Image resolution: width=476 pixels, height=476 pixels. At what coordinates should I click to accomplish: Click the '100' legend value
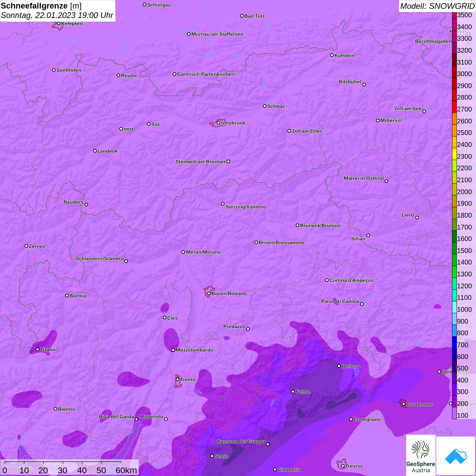463,415
